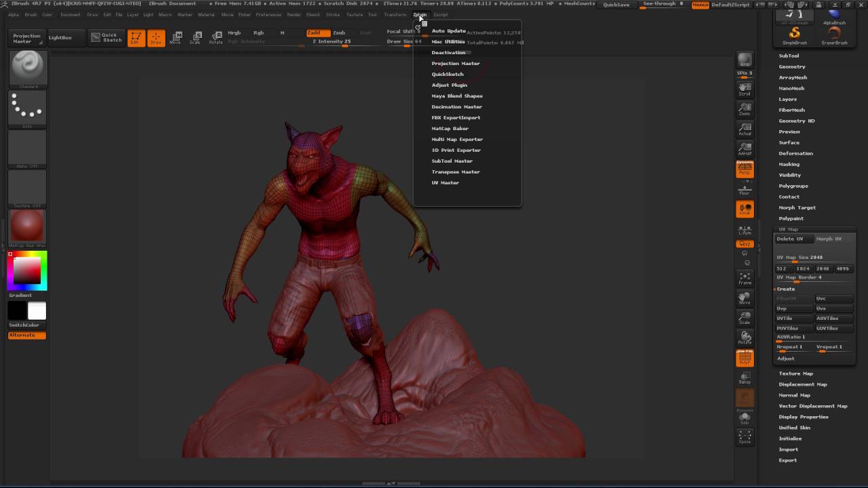The image size is (868, 488).
Task: Open the Stroke menu
Action: [x=333, y=14]
